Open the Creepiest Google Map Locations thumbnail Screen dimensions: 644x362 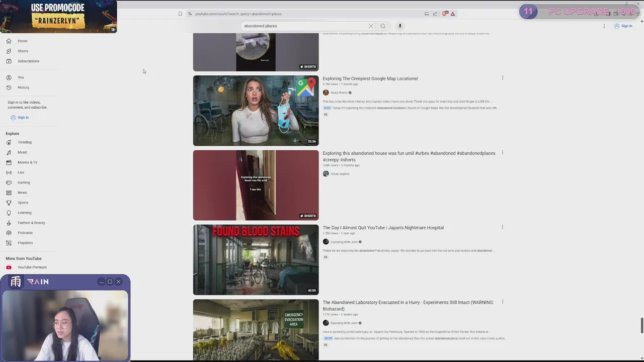click(x=256, y=111)
